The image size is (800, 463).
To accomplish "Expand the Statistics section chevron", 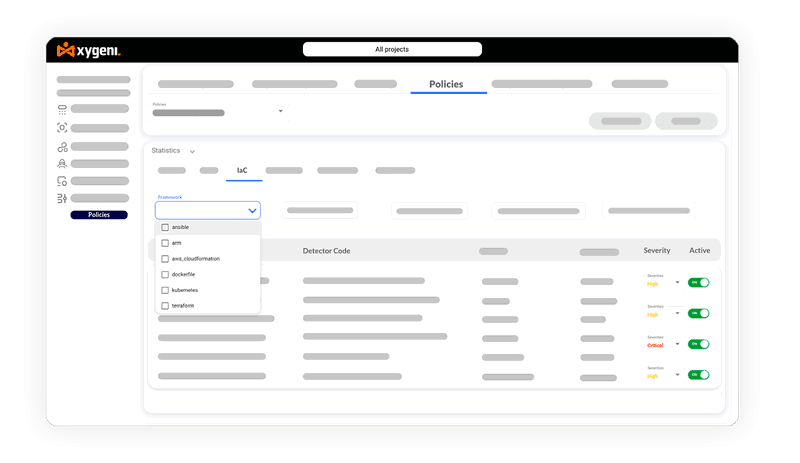I will click(192, 151).
